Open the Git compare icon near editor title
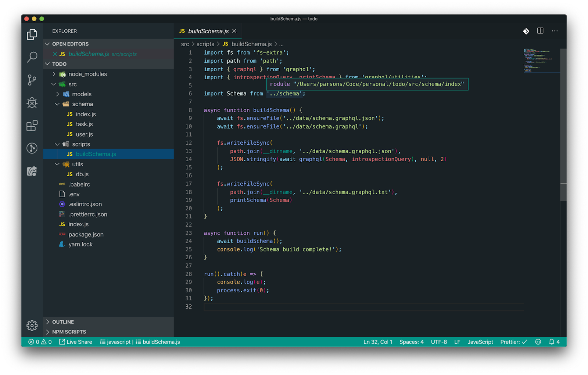The width and height of the screenshot is (588, 375). pos(526,31)
